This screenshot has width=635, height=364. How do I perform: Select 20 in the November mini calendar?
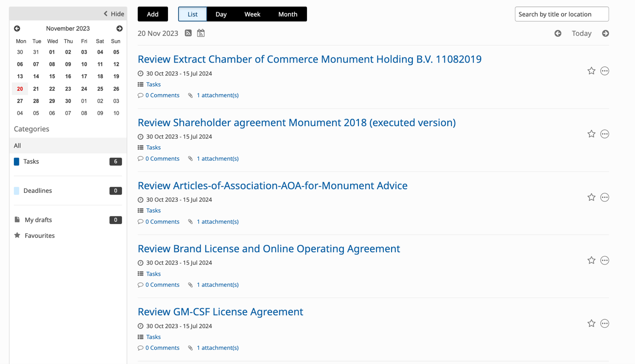(20, 89)
